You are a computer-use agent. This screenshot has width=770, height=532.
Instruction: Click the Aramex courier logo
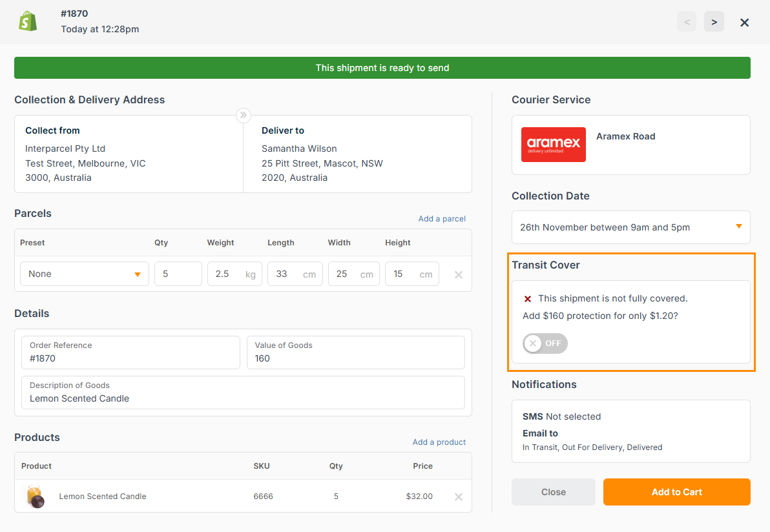point(553,145)
